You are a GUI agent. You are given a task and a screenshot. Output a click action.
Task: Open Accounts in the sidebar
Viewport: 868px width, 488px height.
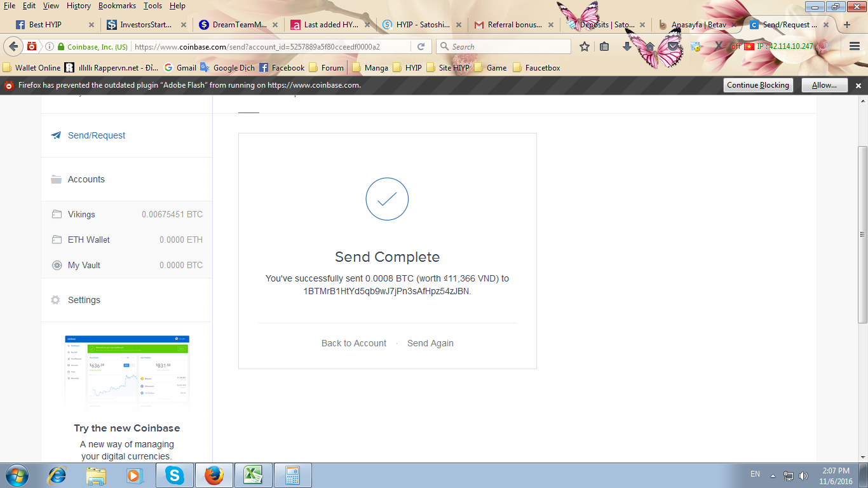click(x=127, y=179)
